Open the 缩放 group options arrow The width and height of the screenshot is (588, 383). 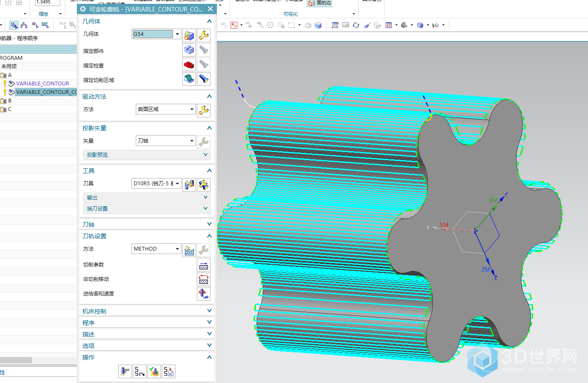(x=60, y=14)
